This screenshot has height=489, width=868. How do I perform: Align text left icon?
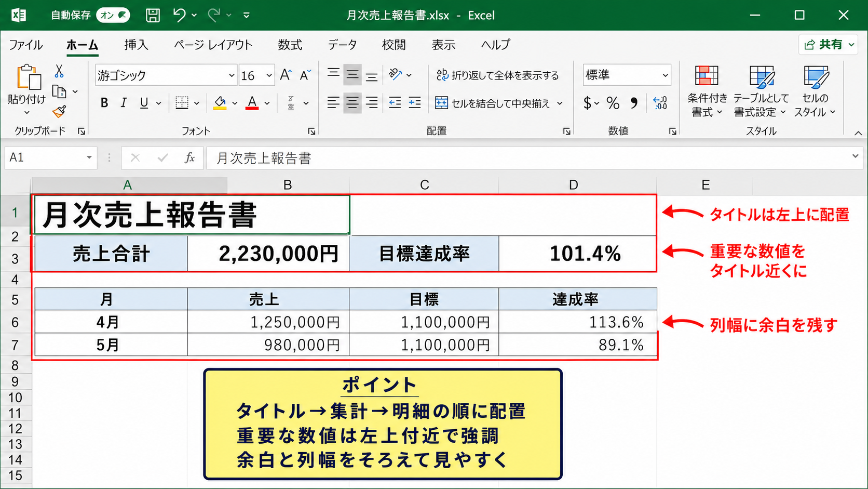click(x=333, y=103)
